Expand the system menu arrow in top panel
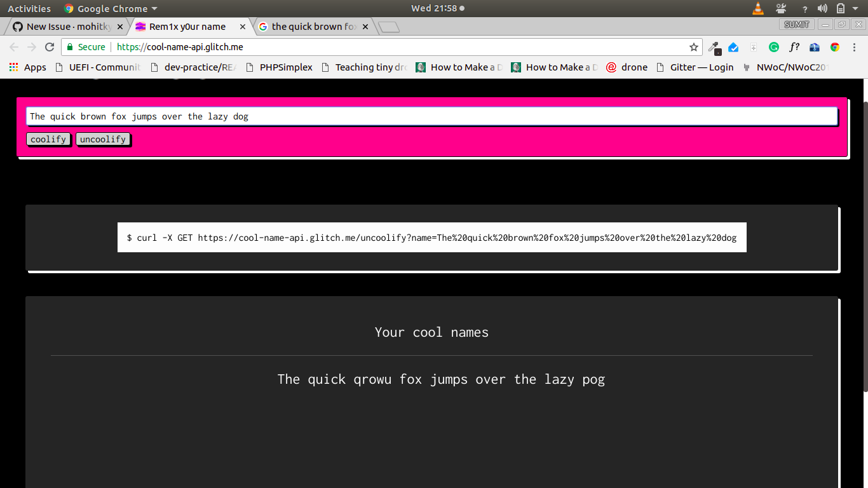868x488 pixels. [855, 9]
